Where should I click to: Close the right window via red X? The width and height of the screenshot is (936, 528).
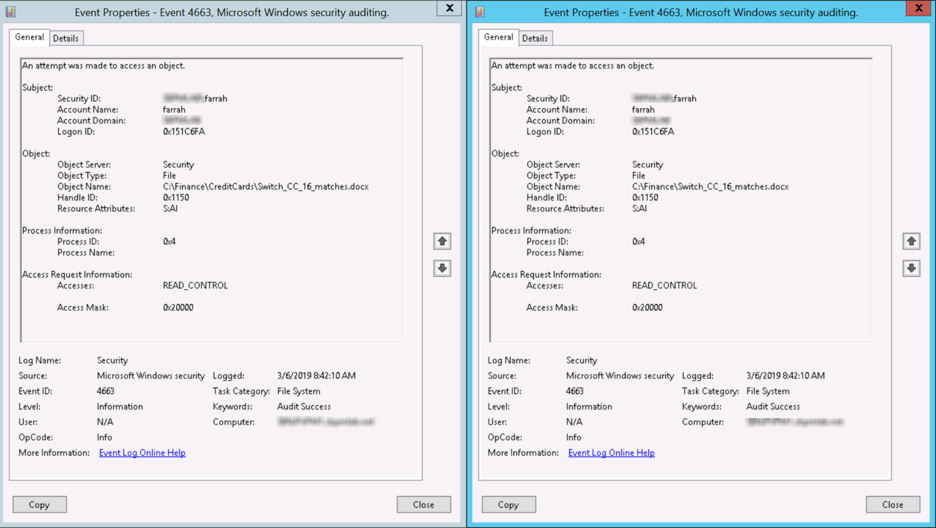(919, 8)
